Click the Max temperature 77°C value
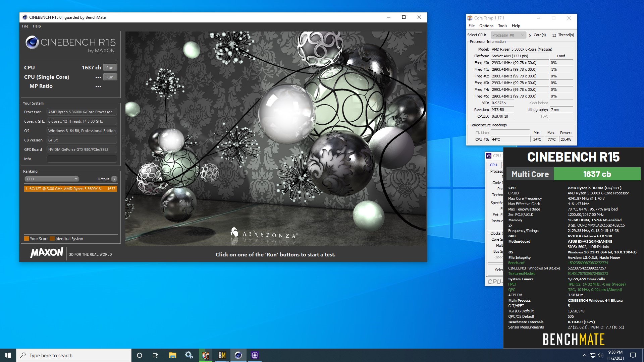This screenshot has width=644, height=362. [x=552, y=139]
